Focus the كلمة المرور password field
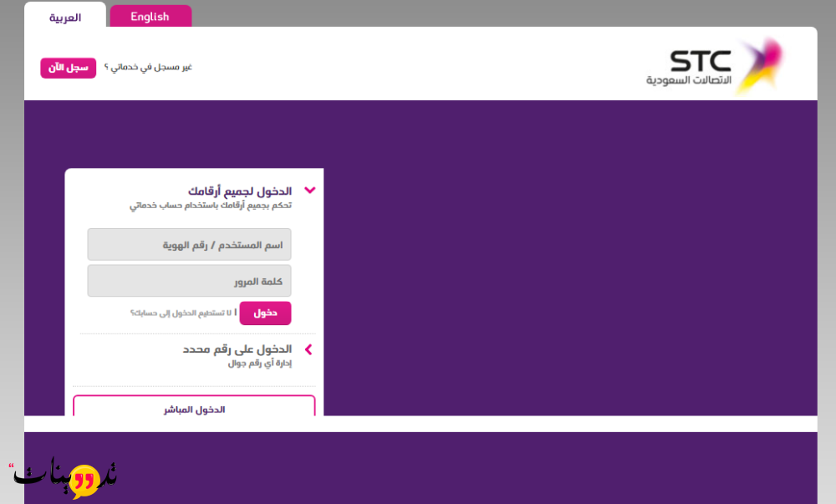836x504 pixels. coord(190,282)
